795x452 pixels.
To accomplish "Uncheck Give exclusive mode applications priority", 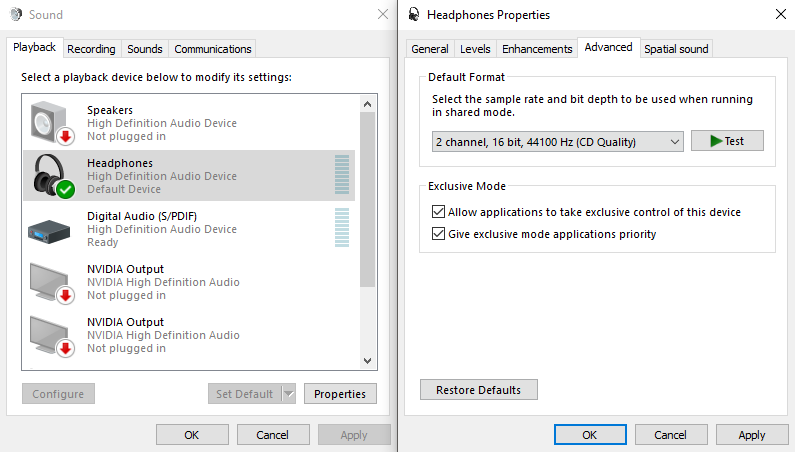I will point(439,233).
